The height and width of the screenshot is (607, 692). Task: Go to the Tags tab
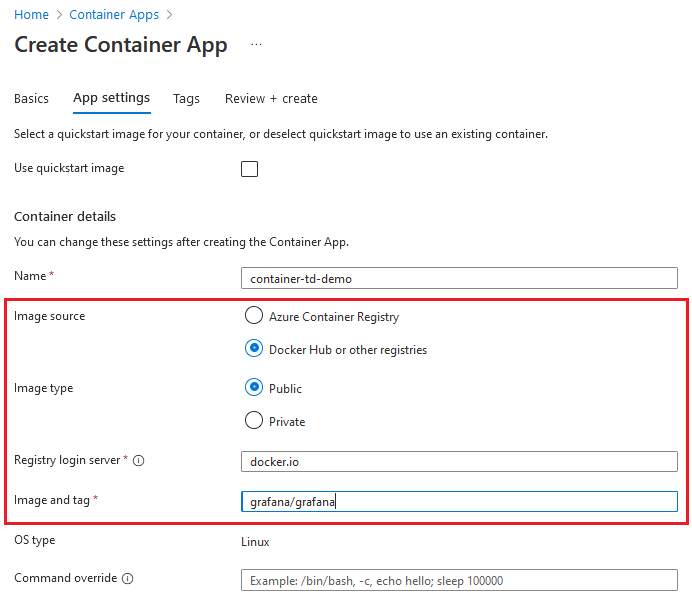(x=186, y=99)
